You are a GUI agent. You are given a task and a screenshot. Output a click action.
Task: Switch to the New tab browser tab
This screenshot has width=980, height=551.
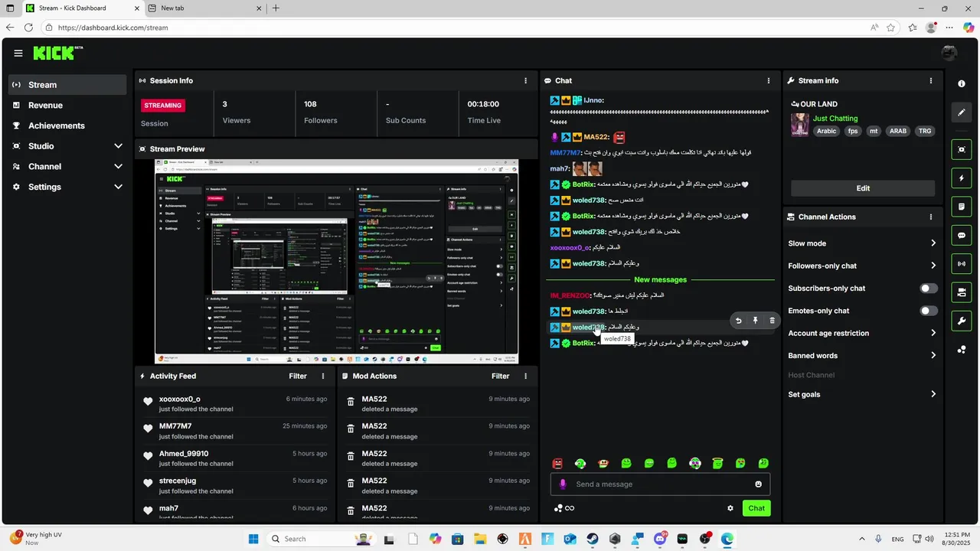(203, 8)
